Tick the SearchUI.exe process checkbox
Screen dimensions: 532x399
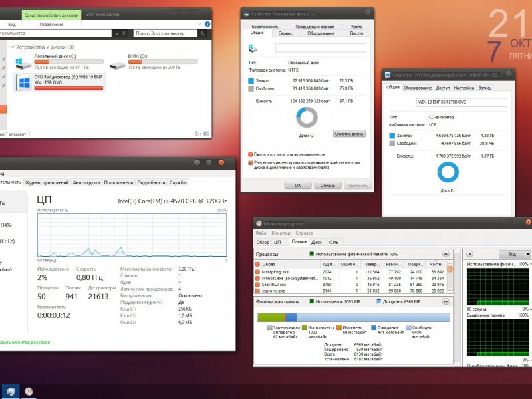click(257, 285)
